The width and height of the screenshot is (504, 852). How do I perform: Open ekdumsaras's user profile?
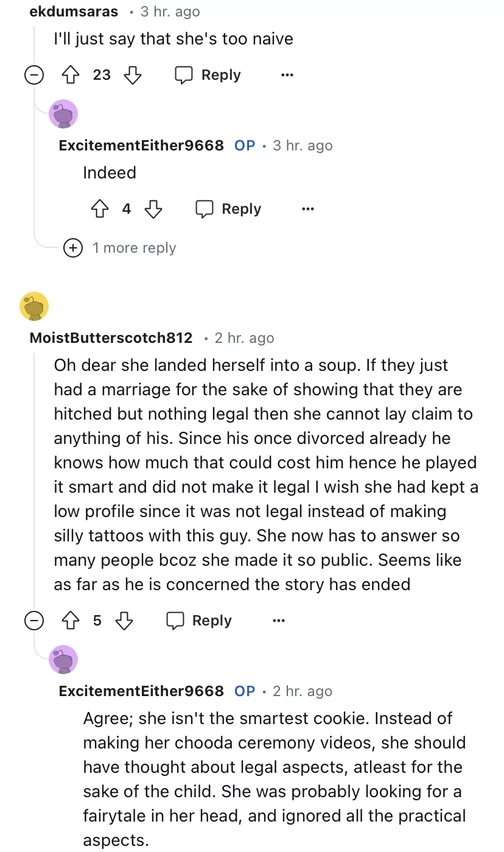(x=74, y=12)
